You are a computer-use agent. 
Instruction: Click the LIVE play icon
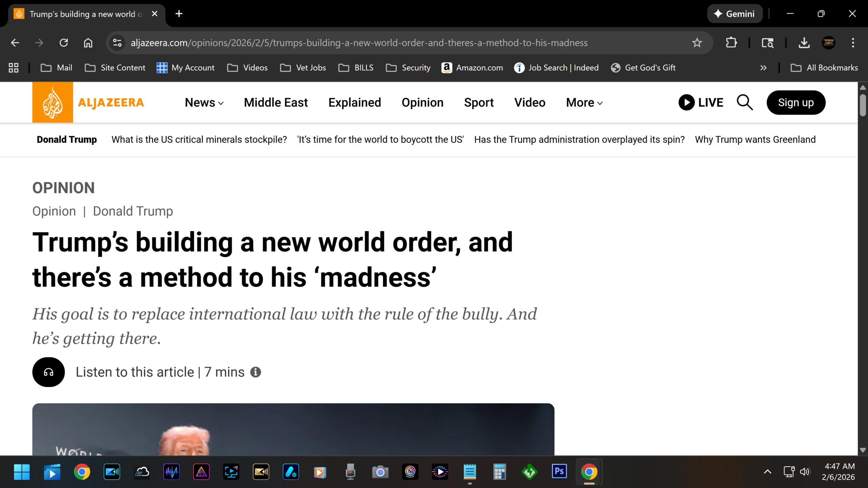[687, 102]
